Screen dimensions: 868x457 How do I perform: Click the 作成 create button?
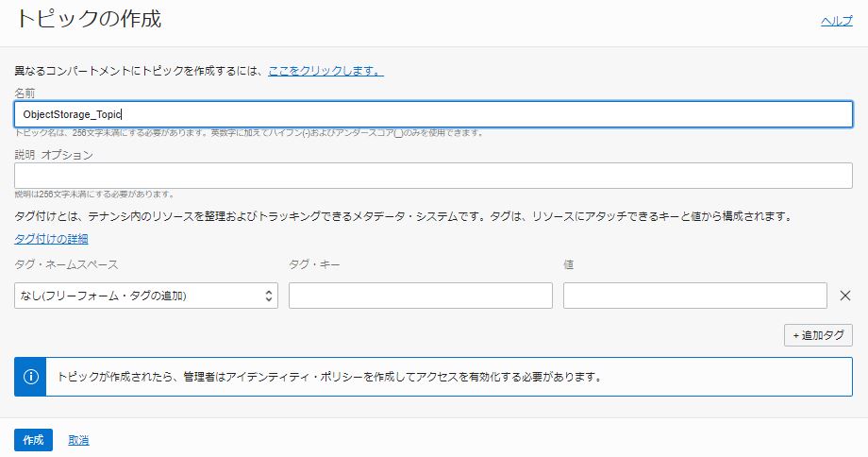click(33, 440)
